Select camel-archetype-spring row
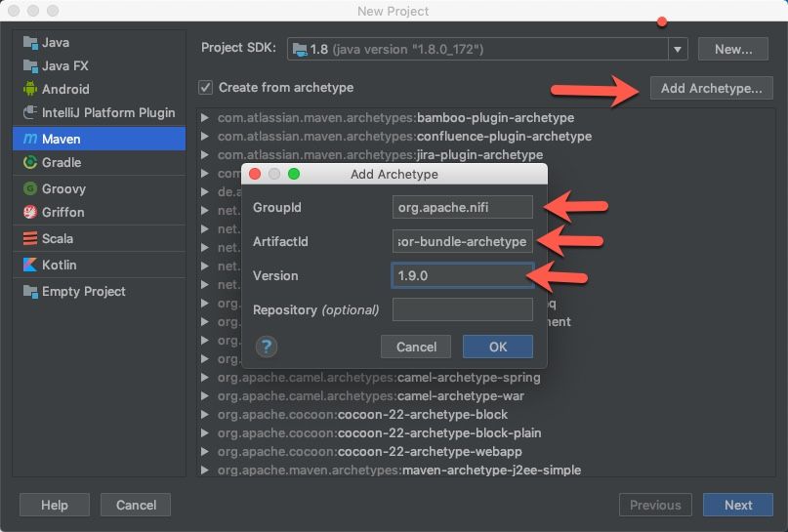Image resolution: width=788 pixels, height=532 pixels. pos(485,377)
